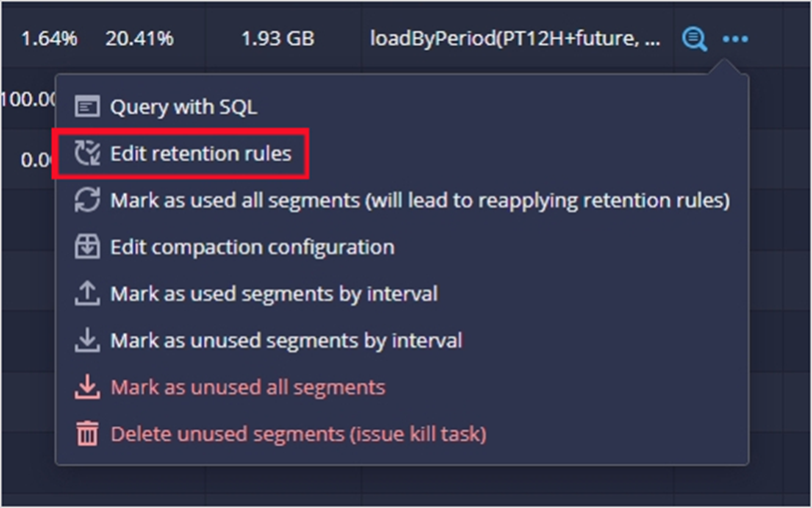812x508 pixels.
Task: Choose Mark as unused segments by interval
Action: tap(287, 340)
